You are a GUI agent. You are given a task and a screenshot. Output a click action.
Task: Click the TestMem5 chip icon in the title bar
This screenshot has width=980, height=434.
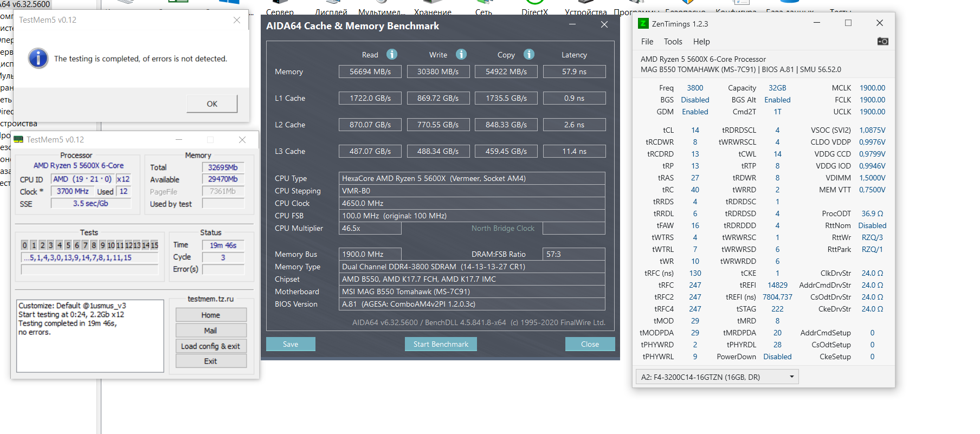(19, 140)
